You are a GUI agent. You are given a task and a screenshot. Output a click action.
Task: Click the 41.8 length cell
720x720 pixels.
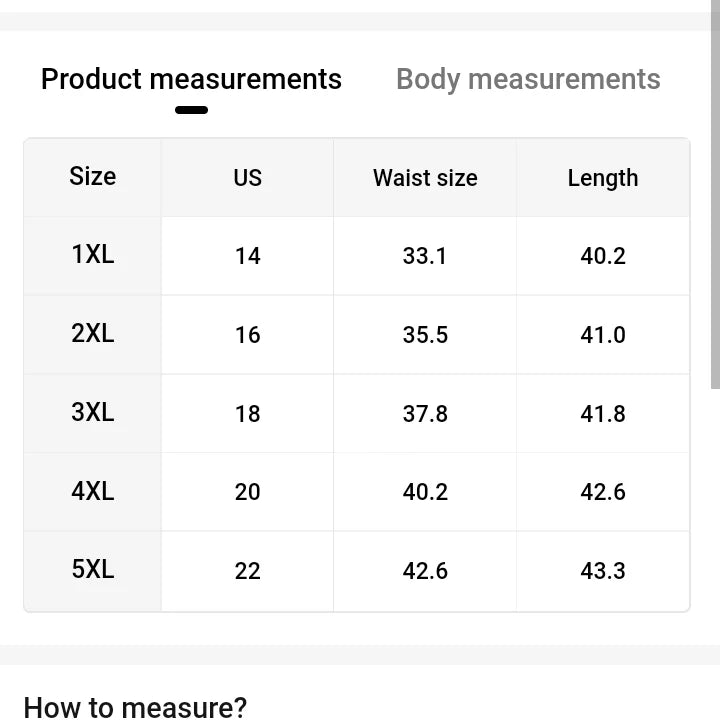coord(602,413)
